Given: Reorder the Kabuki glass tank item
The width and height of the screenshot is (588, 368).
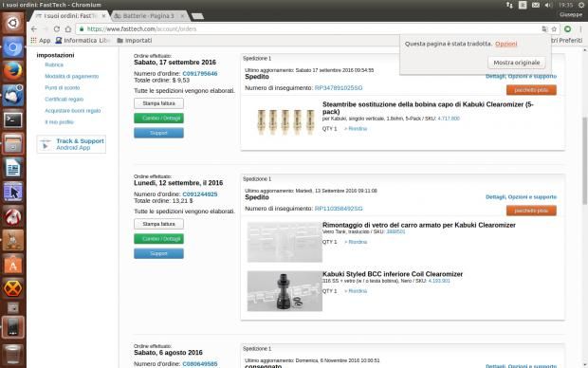Looking at the screenshot, I should pyautogui.click(x=356, y=242).
